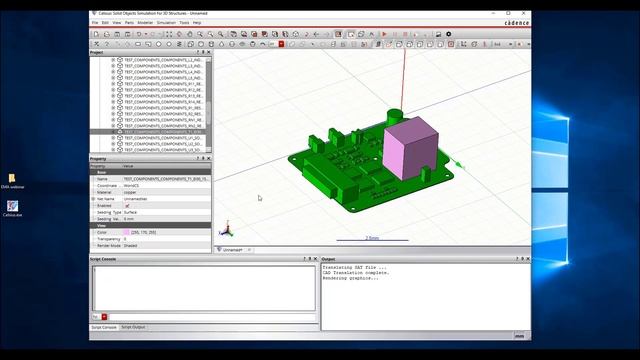Click the crossed axes icon in the second toolbar
Screen dimensions: 640x360
tap(96, 44)
